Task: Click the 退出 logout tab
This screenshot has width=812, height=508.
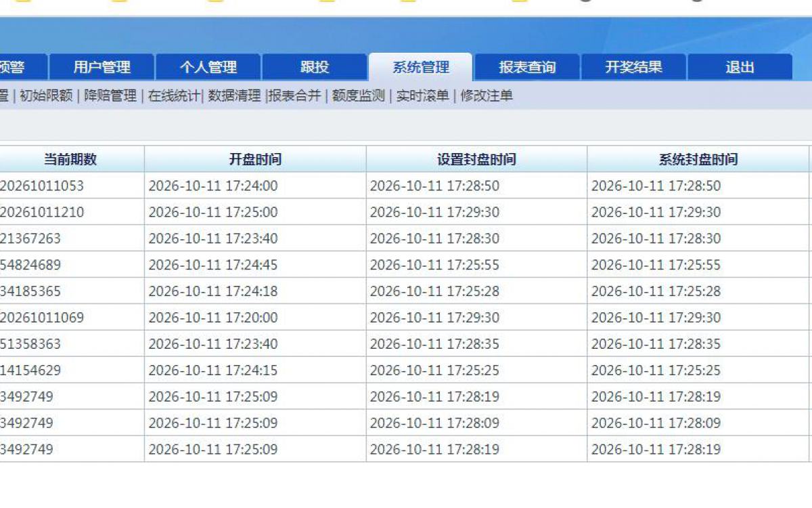Action: [x=740, y=67]
